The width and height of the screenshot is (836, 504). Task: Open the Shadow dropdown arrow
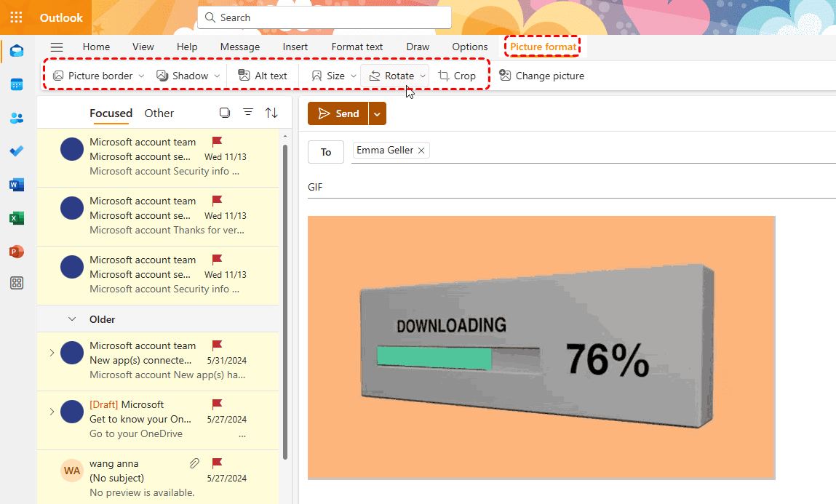click(217, 76)
